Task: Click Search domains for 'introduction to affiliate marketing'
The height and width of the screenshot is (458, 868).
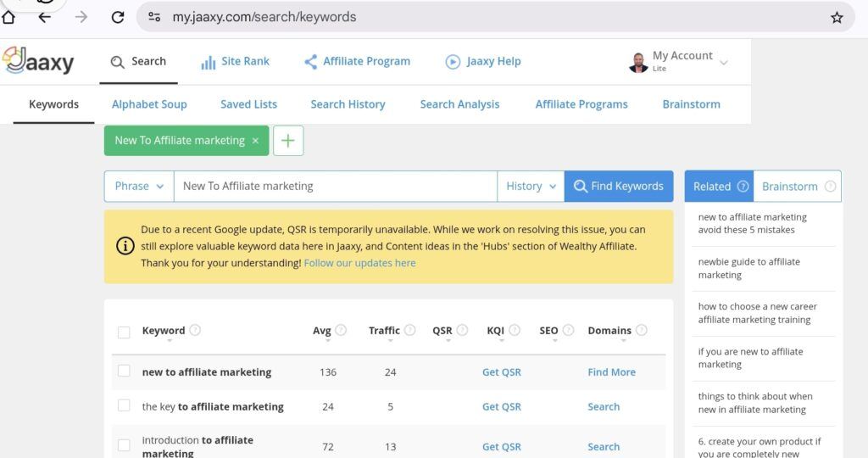Action: (x=604, y=447)
